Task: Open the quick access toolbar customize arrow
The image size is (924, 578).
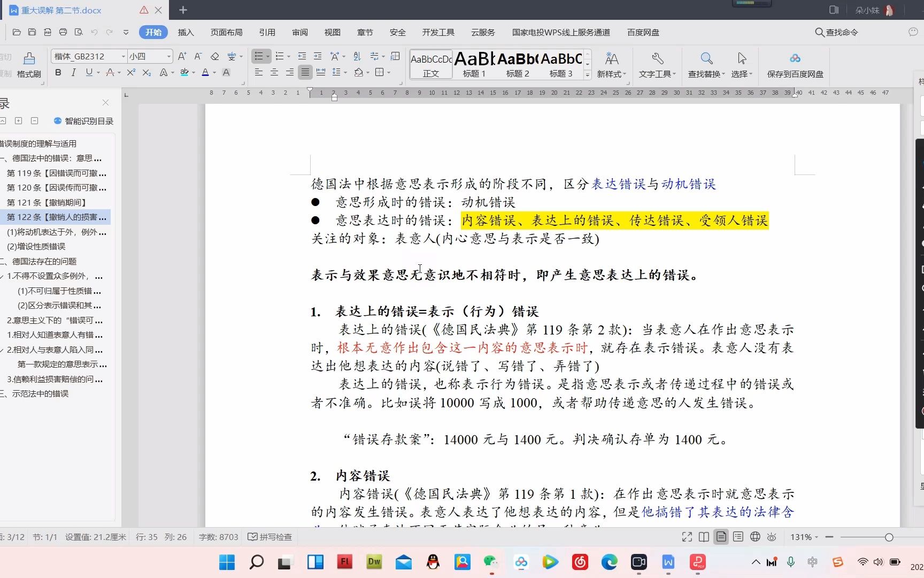Action: pos(126,32)
